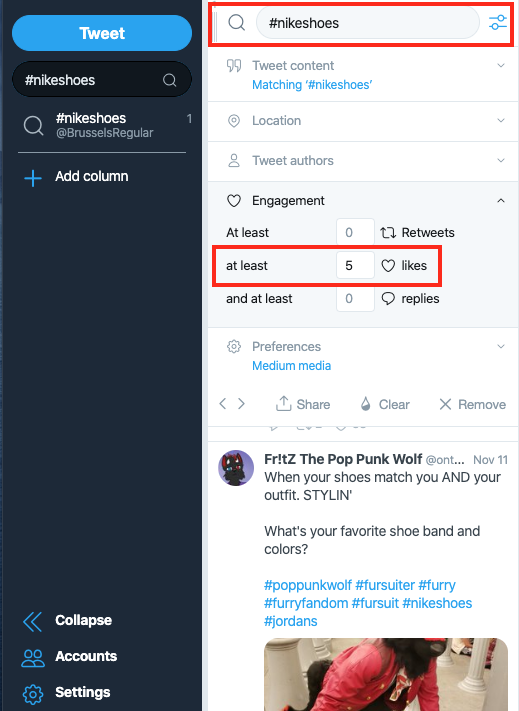Remove the #nikeshoes column
Image resolution: width=519 pixels, height=711 pixels.
pyautogui.click(x=472, y=404)
